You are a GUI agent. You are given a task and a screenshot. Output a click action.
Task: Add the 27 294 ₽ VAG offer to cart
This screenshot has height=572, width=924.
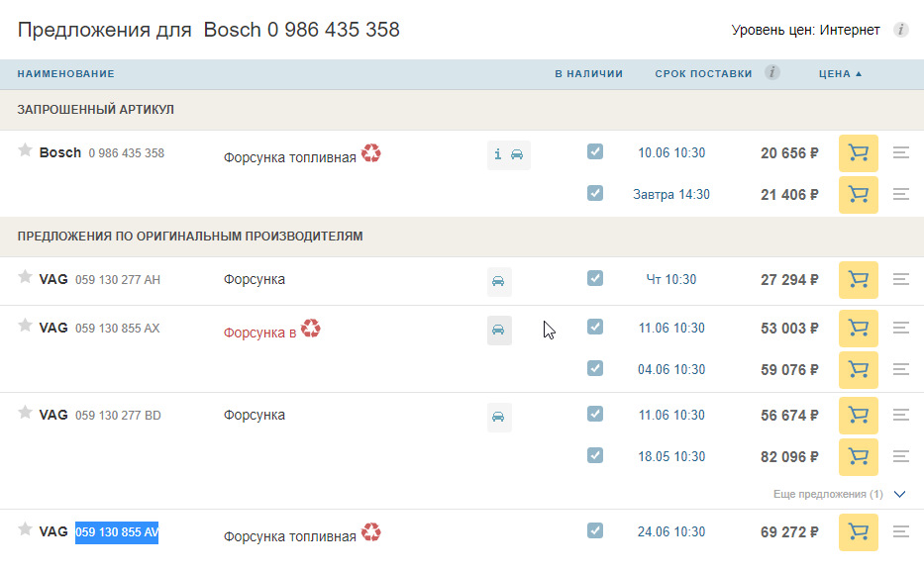[858, 280]
